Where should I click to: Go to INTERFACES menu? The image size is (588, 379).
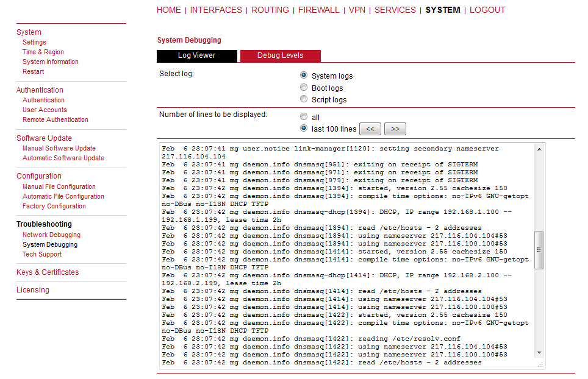point(216,10)
